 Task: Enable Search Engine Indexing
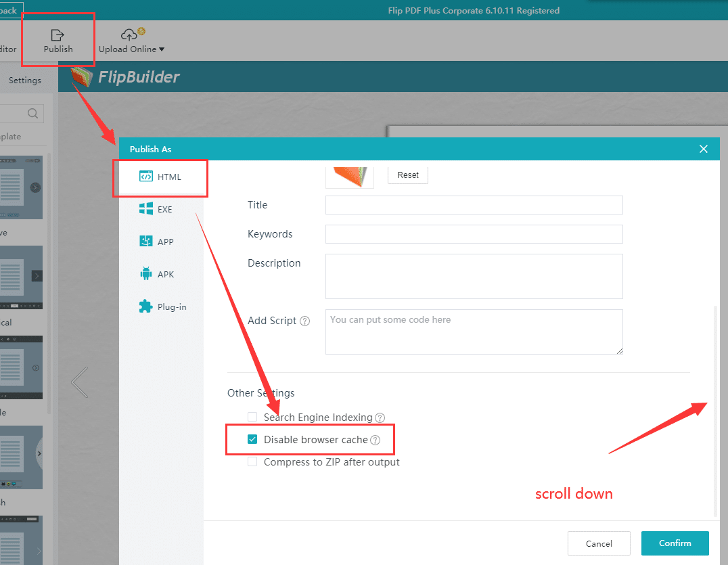(252, 417)
